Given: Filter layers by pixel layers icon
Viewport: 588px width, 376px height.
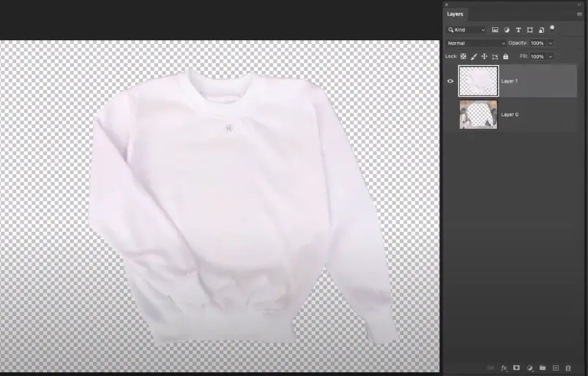Looking at the screenshot, I should pos(495,30).
